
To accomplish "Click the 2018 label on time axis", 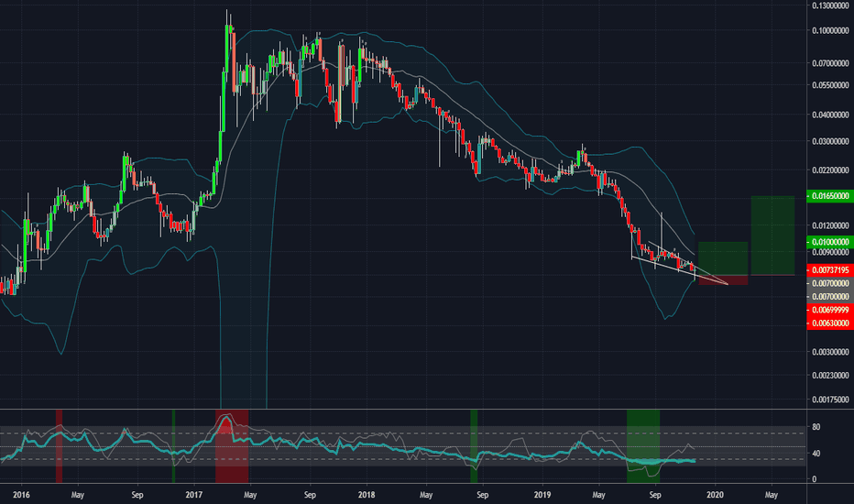I will pyautogui.click(x=367, y=495).
